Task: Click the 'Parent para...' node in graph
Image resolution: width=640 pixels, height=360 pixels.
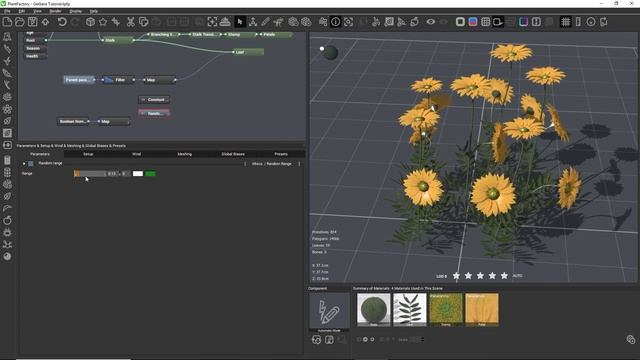Action: pos(79,80)
